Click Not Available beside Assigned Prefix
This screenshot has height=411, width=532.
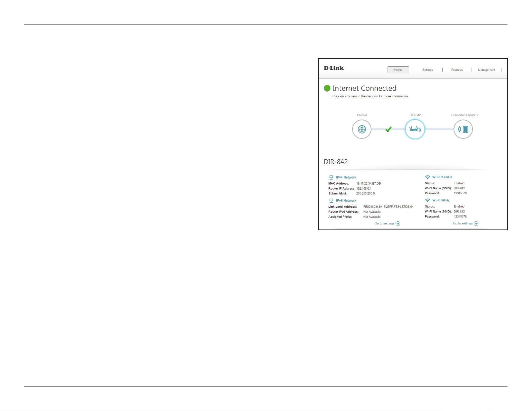click(x=372, y=217)
